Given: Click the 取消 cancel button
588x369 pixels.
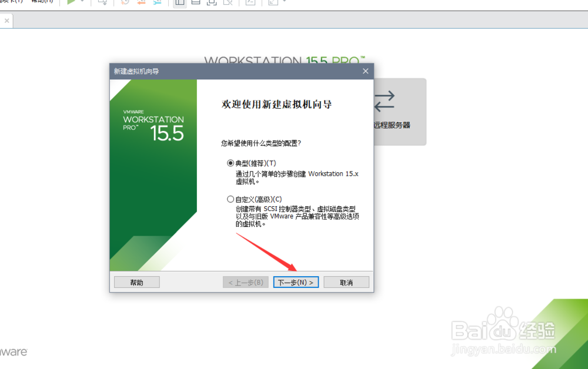Looking at the screenshot, I should click(346, 282).
